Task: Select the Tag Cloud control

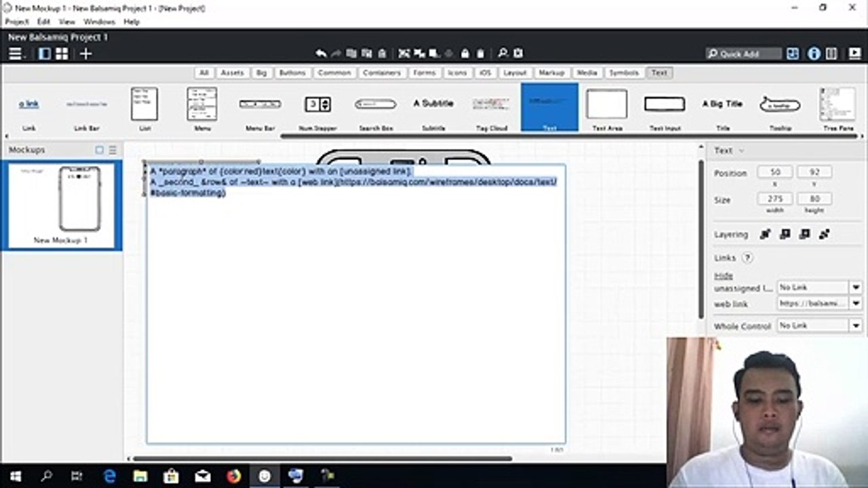Action: [x=491, y=108]
